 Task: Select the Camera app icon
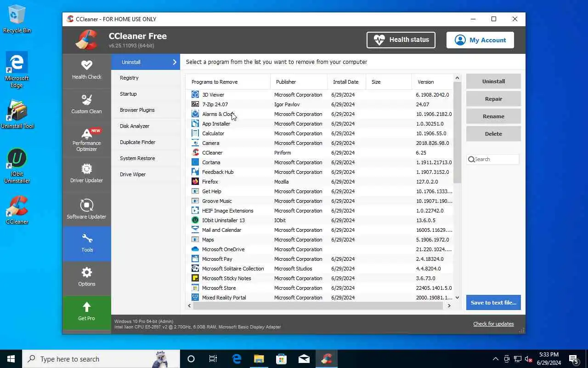195,143
